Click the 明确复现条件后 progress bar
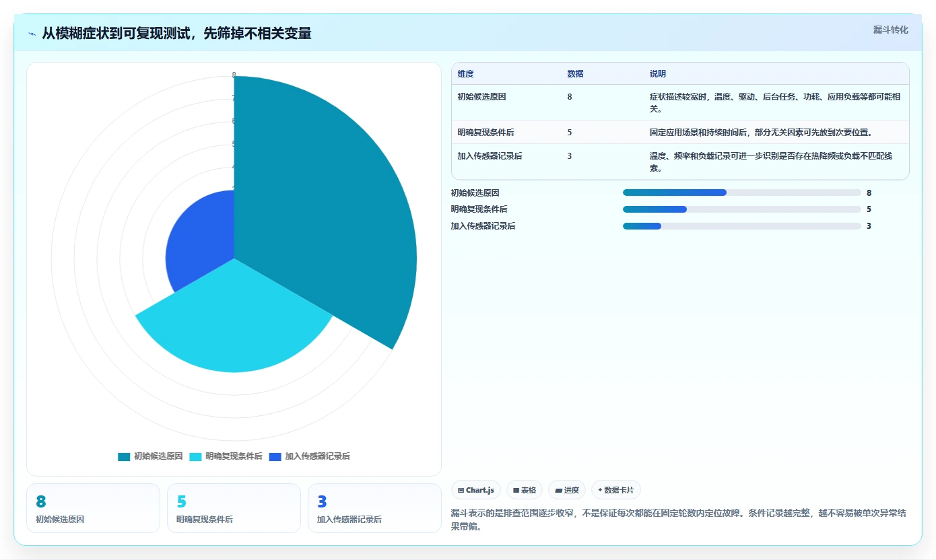 (742, 209)
